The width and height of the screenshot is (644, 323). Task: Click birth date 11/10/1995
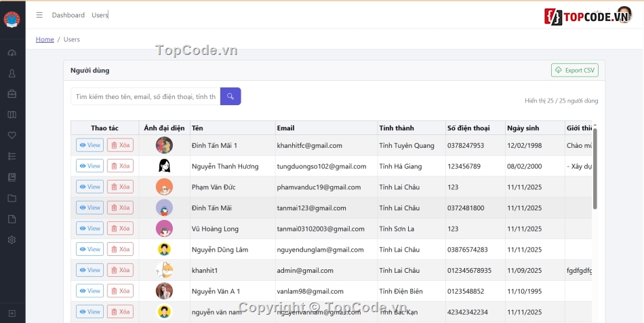[525, 291]
